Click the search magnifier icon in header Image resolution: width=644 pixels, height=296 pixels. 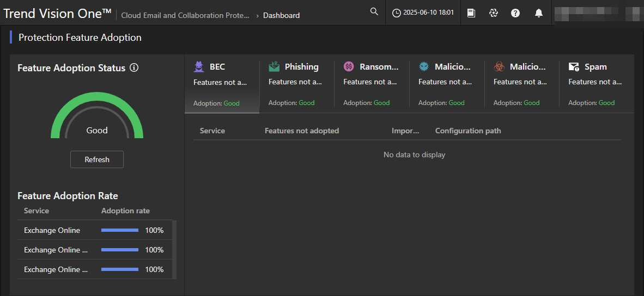click(374, 12)
